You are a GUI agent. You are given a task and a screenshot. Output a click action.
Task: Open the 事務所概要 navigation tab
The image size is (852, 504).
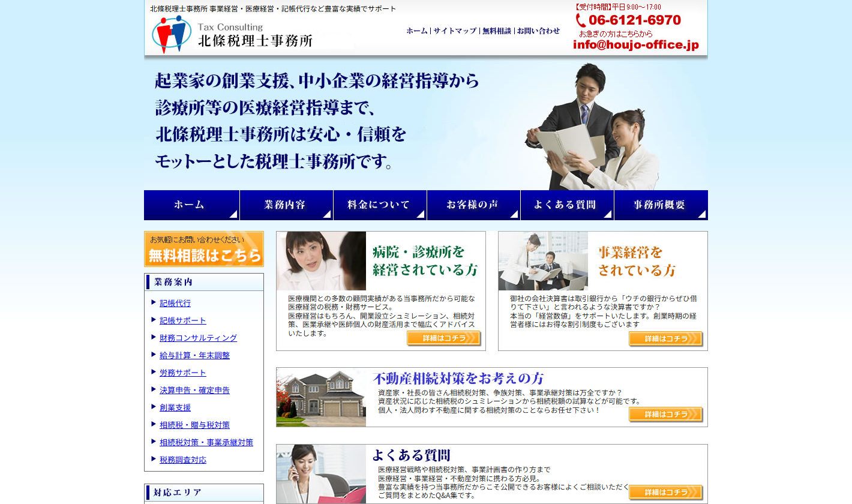[660, 205]
